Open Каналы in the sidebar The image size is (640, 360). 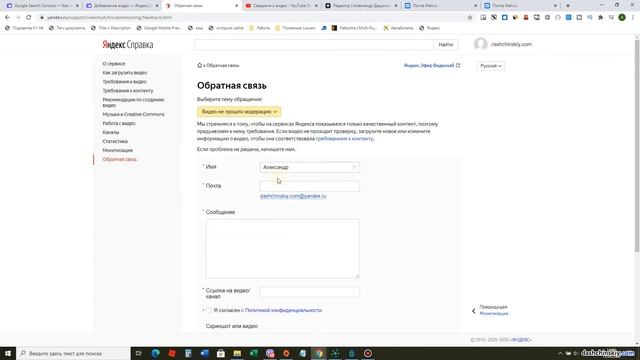(x=111, y=132)
